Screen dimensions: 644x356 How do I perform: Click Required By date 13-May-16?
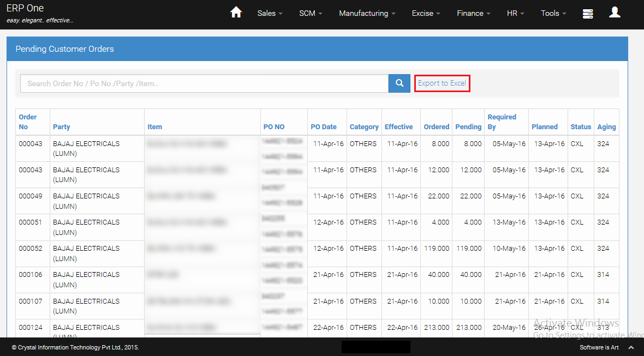[509, 222]
